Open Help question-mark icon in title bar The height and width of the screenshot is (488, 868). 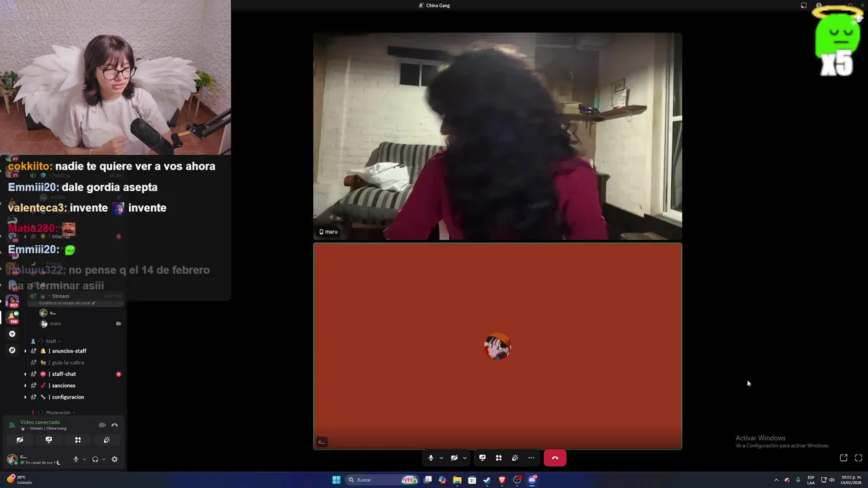point(819,5)
